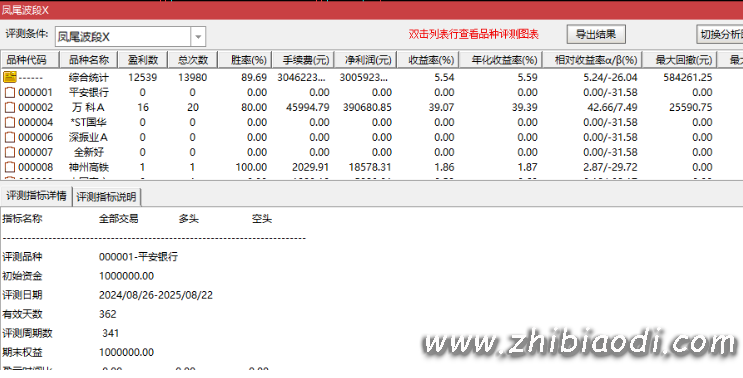
Task: Click fee value 2029.91
Action: (x=310, y=167)
